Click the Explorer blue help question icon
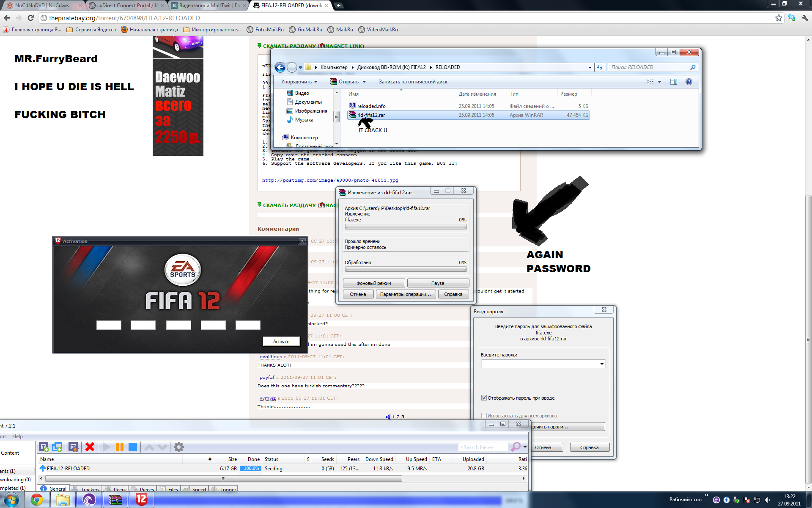The height and width of the screenshot is (508, 812). click(689, 82)
